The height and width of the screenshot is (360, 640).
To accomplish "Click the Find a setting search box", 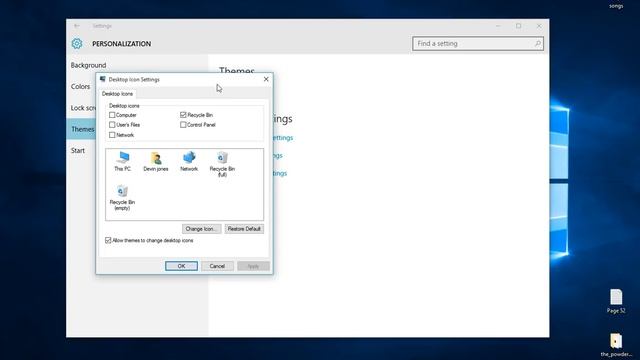I will [478, 43].
